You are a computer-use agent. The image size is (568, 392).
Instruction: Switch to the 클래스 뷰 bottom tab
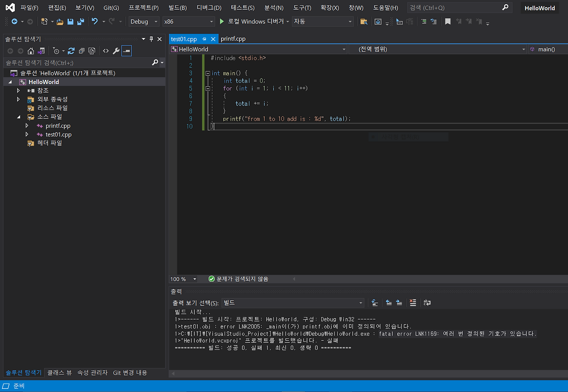click(59, 372)
